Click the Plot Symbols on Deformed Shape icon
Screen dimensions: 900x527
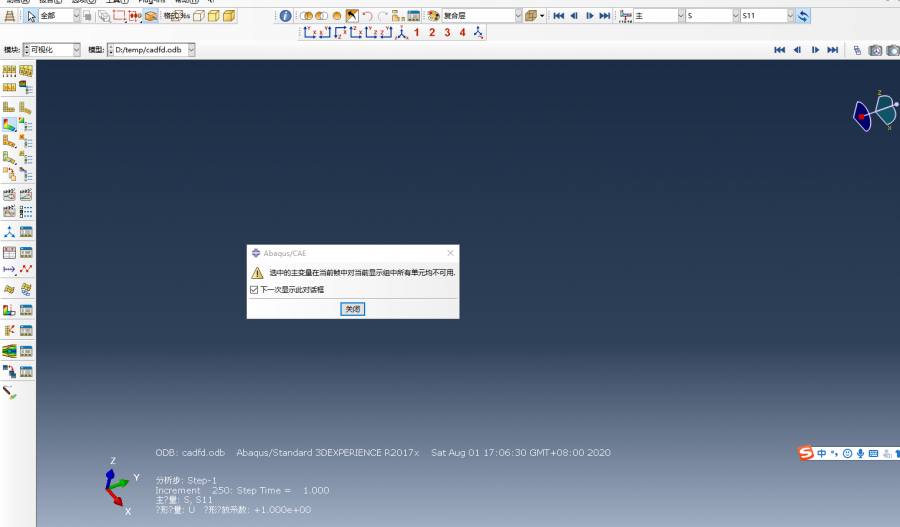coord(9,141)
